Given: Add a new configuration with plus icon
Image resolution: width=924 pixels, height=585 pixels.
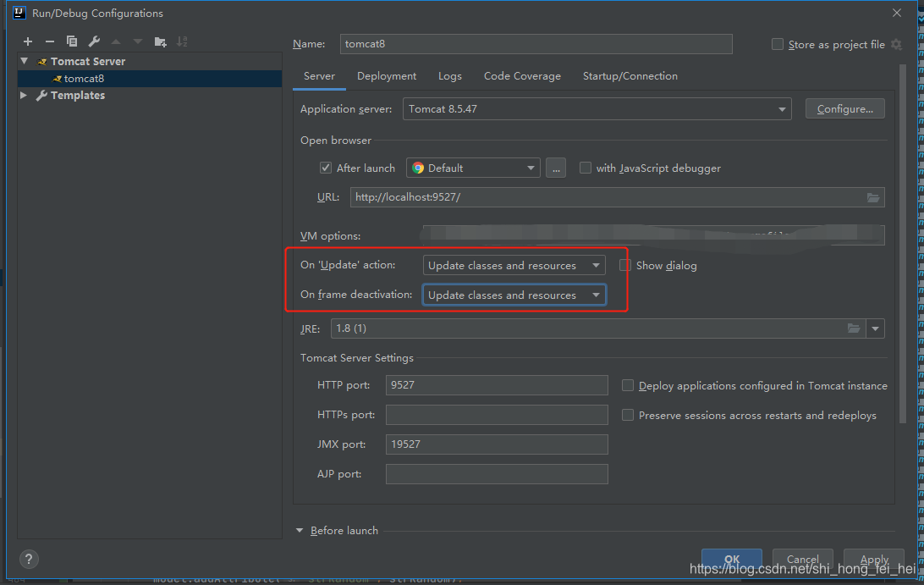Looking at the screenshot, I should tap(28, 41).
